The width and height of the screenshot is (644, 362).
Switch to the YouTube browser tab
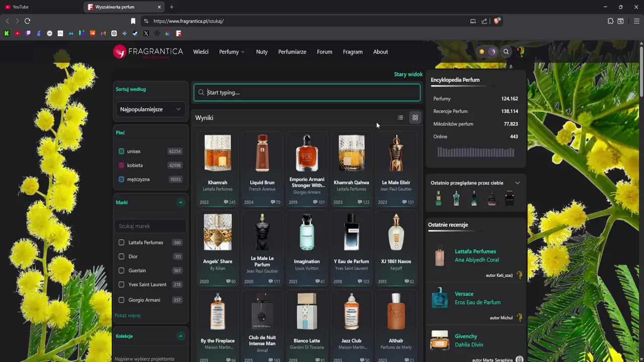[x=40, y=7]
